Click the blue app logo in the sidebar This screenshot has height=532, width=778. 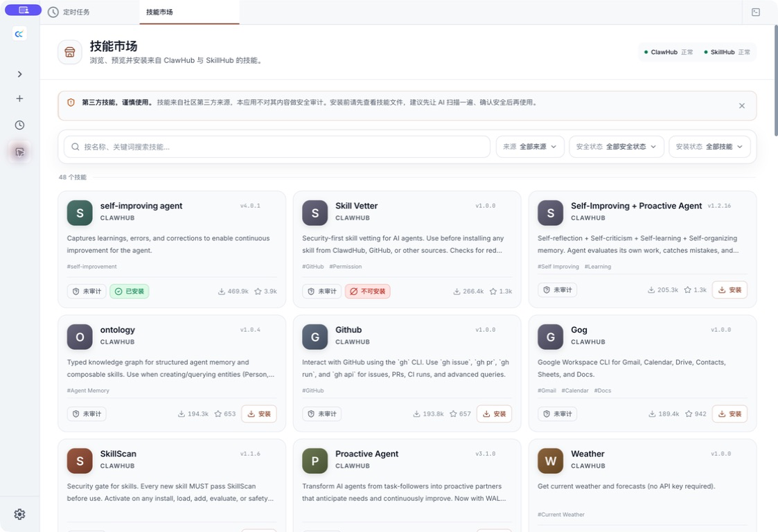click(x=19, y=34)
